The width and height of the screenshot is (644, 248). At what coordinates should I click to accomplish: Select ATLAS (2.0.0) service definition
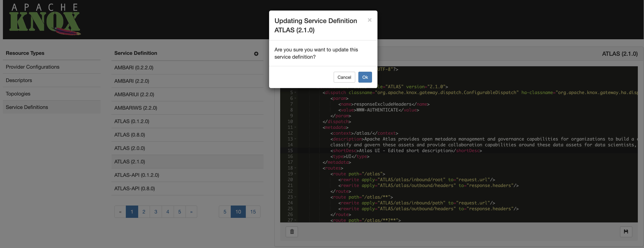click(x=129, y=148)
